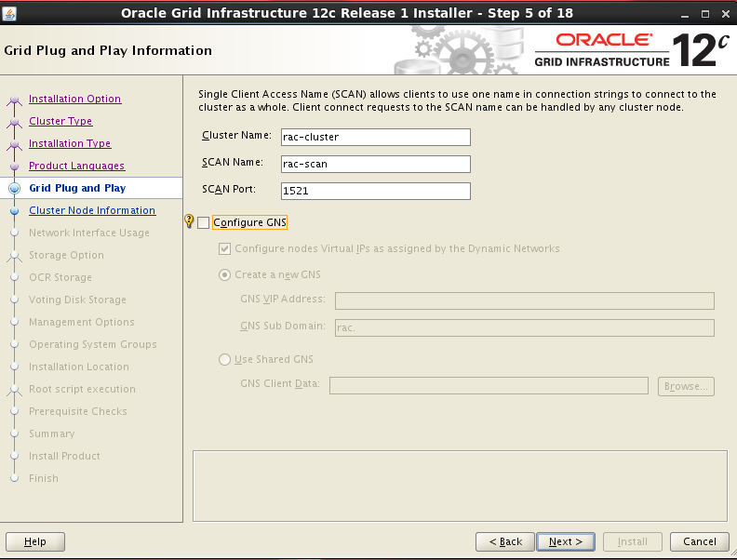
Task: Click the active step bullet for Grid Plug and Play
Action: click(x=15, y=189)
